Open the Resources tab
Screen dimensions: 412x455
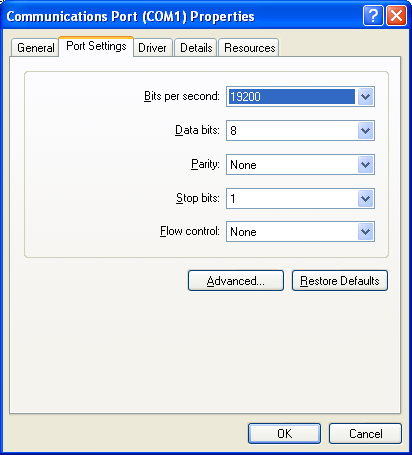point(249,48)
